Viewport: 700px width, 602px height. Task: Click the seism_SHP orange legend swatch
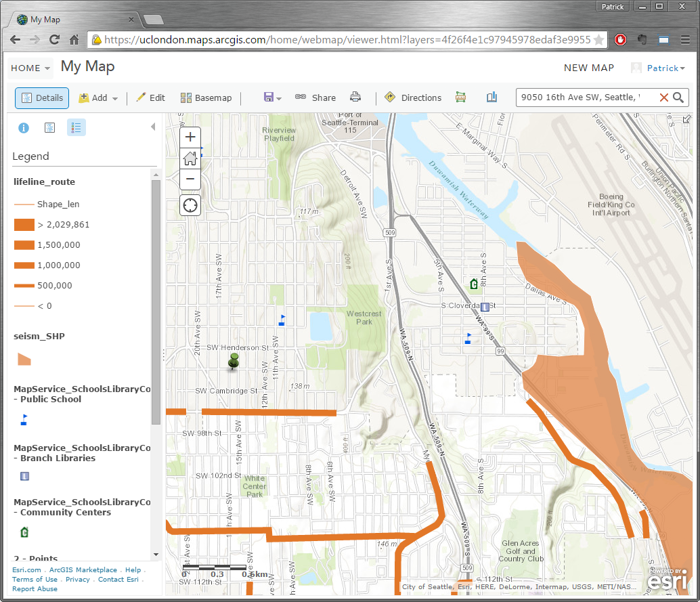(x=24, y=359)
